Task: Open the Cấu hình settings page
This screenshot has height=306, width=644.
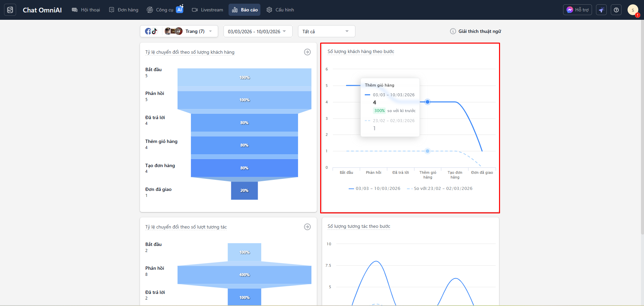Action: [280, 10]
